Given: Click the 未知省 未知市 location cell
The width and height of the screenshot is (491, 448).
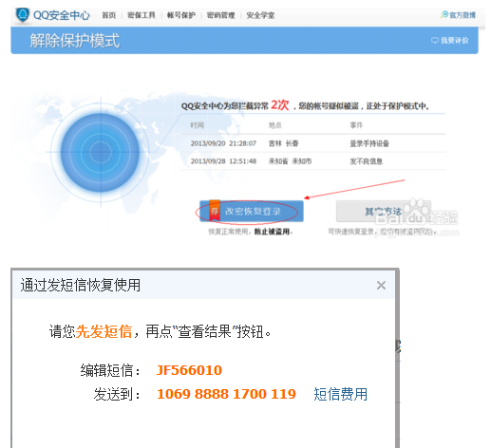Looking at the screenshot, I should 290,161.
